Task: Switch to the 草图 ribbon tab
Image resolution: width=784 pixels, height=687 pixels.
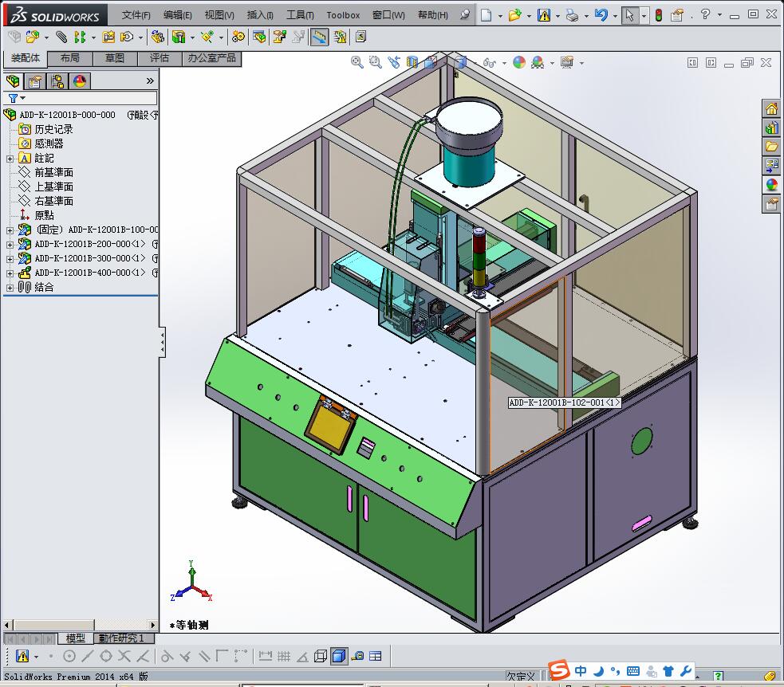Action: click(115, 58)
